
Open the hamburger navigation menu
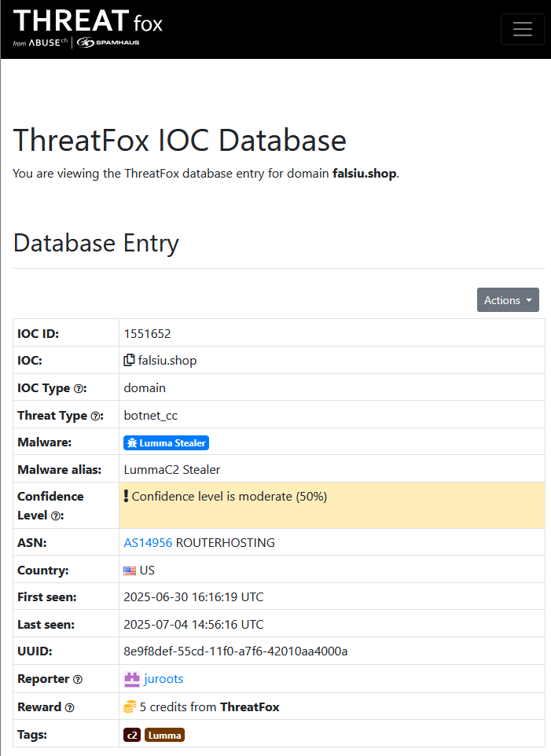pos(522,29)
